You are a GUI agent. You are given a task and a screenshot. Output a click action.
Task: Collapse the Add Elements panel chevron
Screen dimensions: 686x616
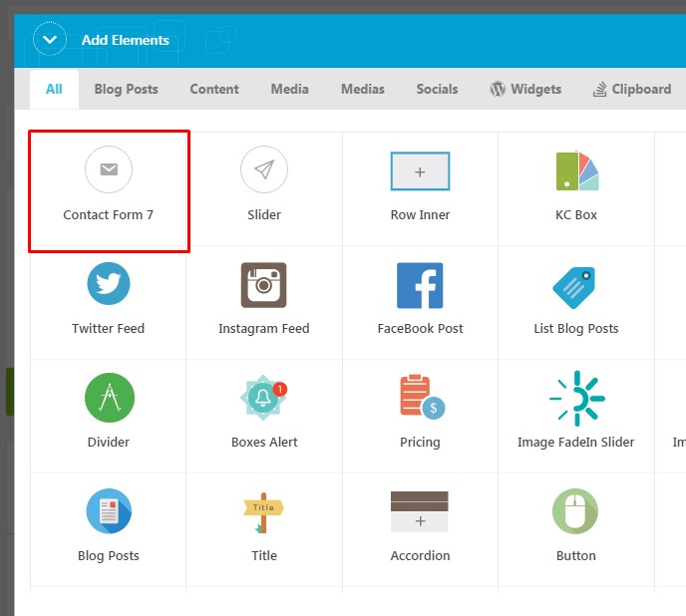[49, 40]
